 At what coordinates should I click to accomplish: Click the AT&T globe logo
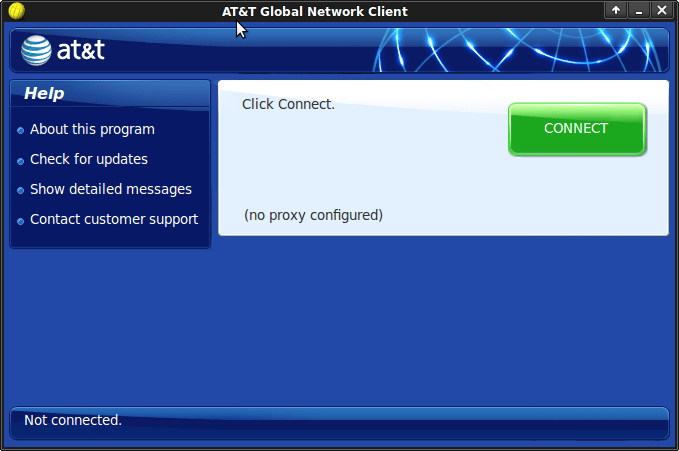pos(36,50)
